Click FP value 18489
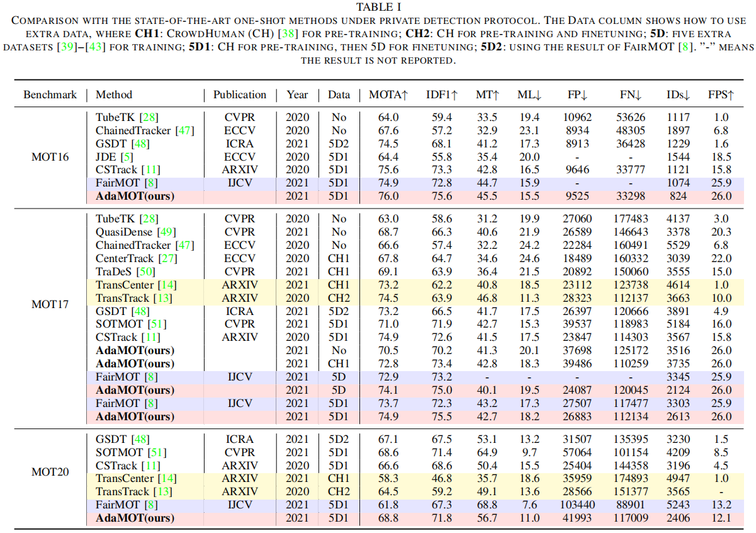The image size is (756, 533). [x=577, y=258]
